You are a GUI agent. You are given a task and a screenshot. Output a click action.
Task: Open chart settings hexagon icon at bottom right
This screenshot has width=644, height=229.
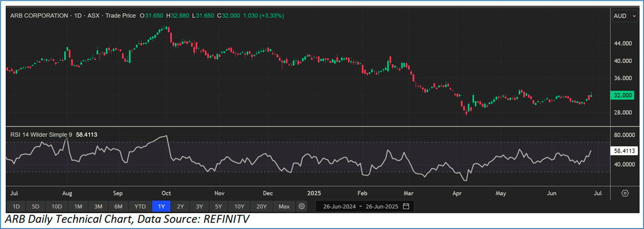click(625, 193)
